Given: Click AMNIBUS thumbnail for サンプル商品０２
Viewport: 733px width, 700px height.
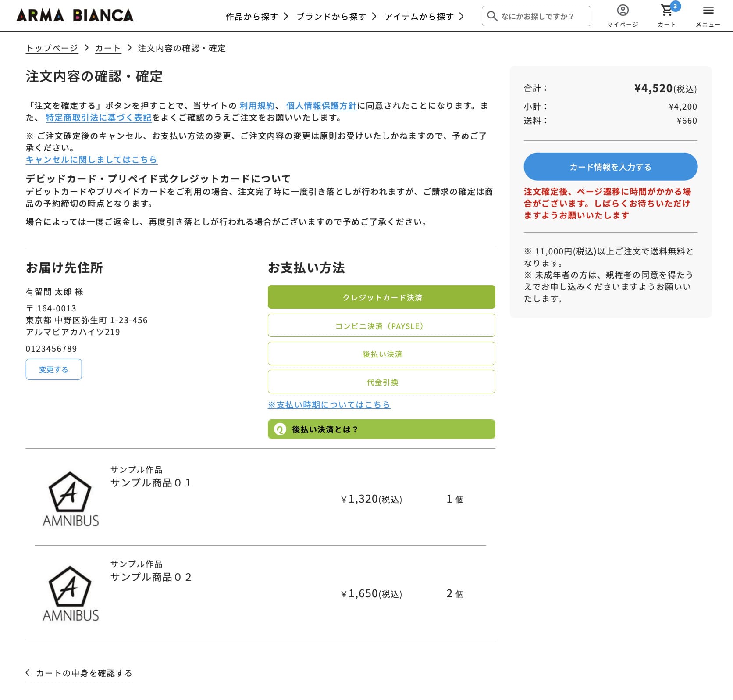Looking at the screenshot, I should tap(71, 593).
